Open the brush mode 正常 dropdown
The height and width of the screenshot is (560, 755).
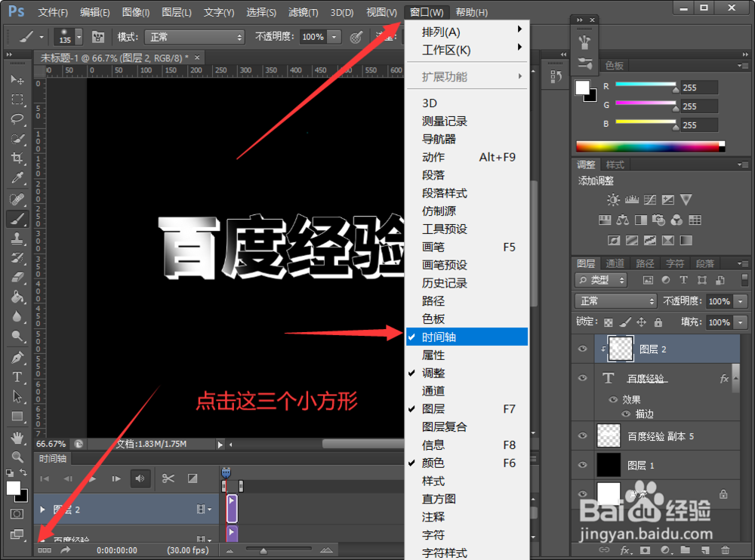195,37
